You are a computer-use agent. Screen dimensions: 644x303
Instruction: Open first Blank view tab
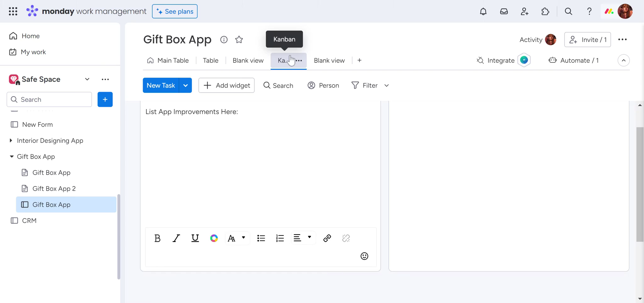[248, 60]
